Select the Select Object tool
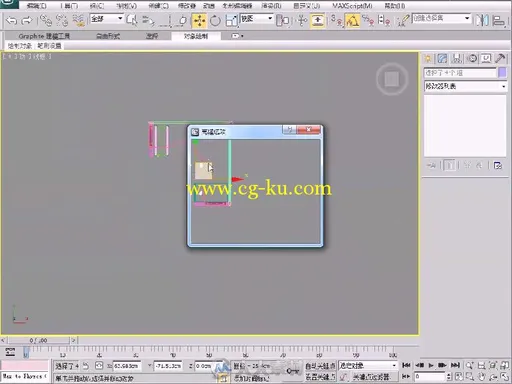Image resolution: width=512 pixels, height=384 pixels. point(132,21)
